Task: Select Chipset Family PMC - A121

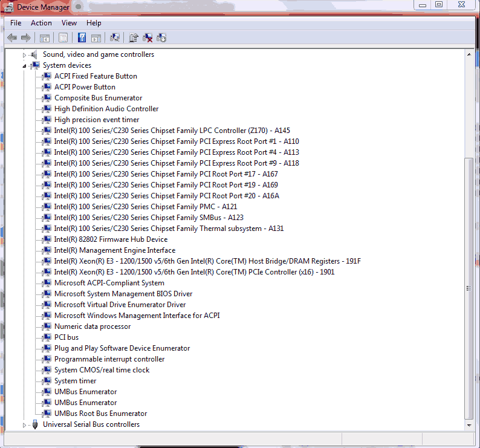Action: coord(146,206)
